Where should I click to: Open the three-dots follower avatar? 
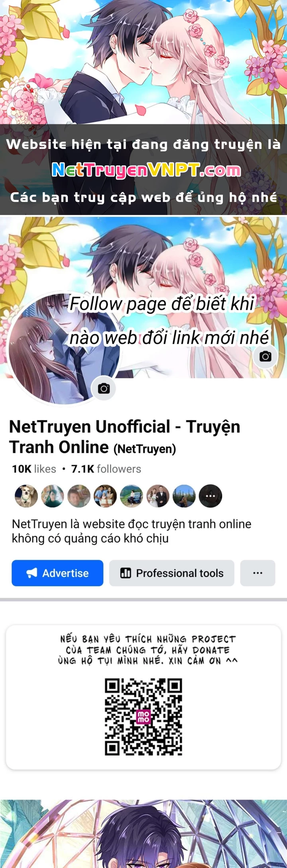(210, 496)
